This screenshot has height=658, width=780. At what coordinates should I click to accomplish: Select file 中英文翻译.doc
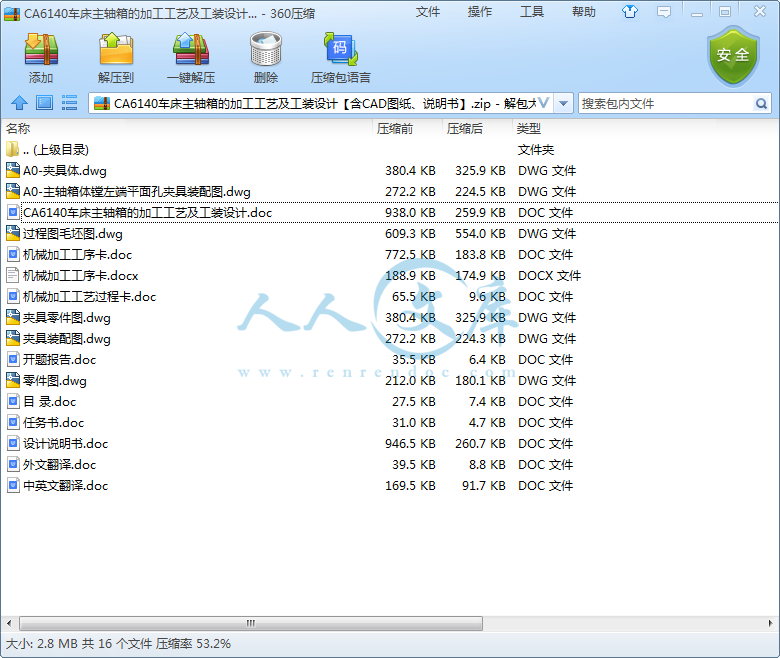point(390,485)
